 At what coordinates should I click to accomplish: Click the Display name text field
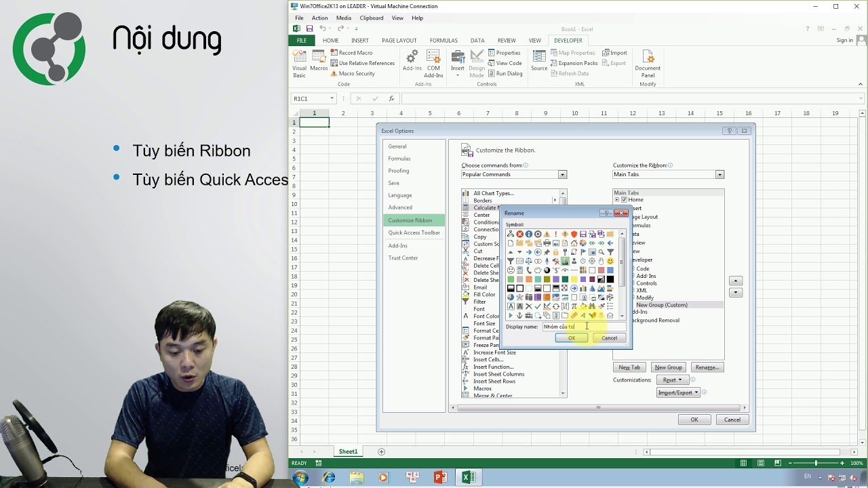click(x=583, y=327)
